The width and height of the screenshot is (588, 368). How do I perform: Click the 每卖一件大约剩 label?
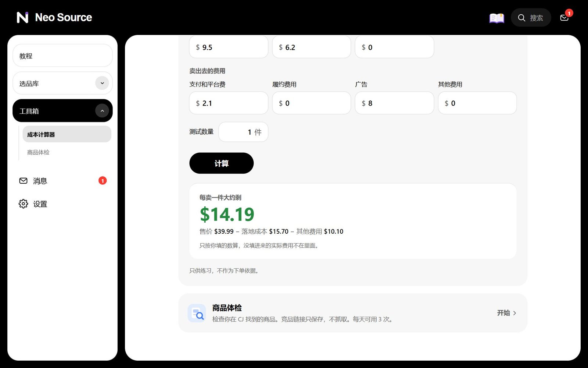click(x=220, y=198)
